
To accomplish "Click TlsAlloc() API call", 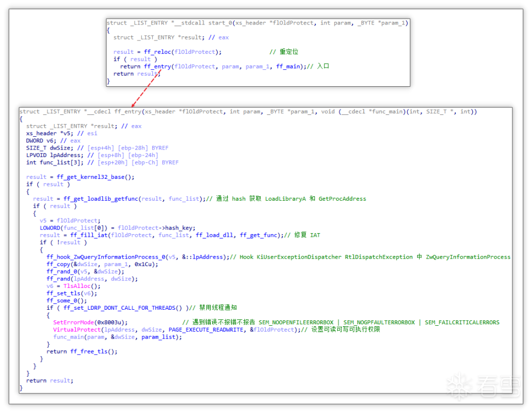I will (x=81, y=286).
